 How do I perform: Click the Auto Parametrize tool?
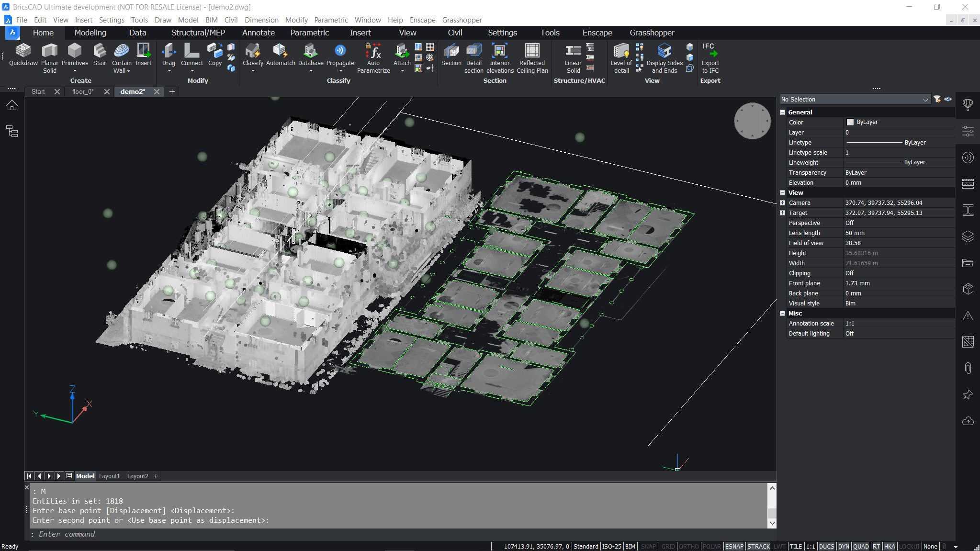[x=373, y=55]
